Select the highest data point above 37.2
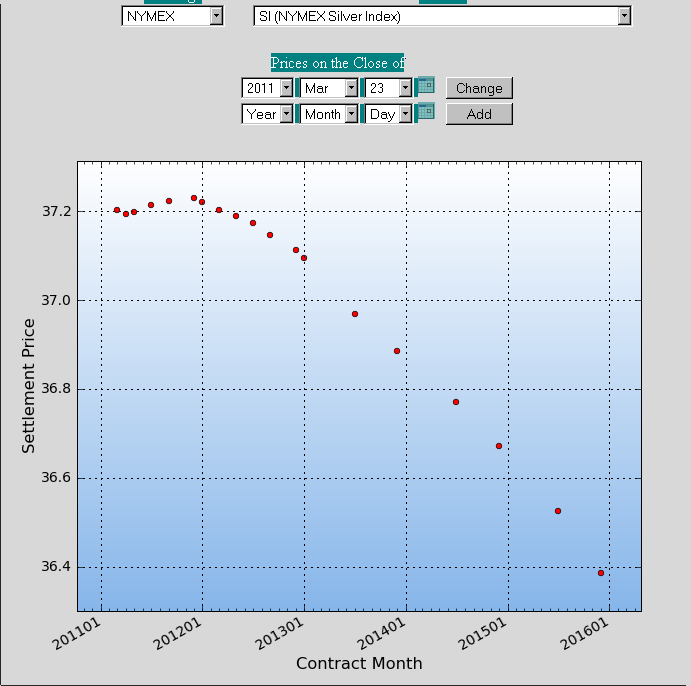 (x=194, y=198)
